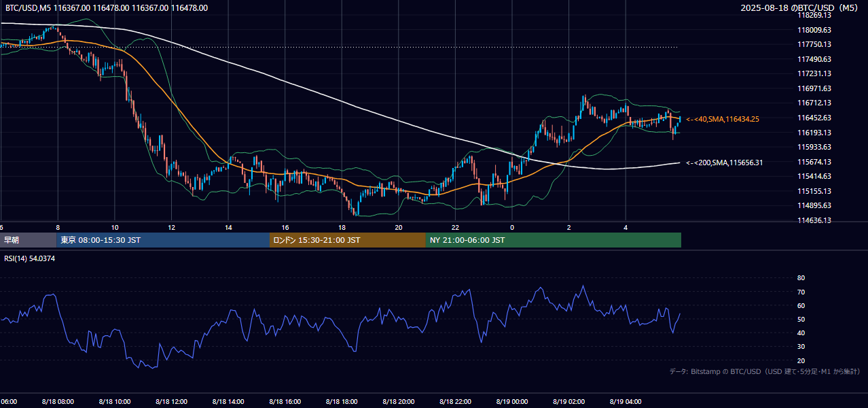Click the bottom time label 8/19 00:00
The height and width of the screenshot is (408, 868).
(511, 401)
